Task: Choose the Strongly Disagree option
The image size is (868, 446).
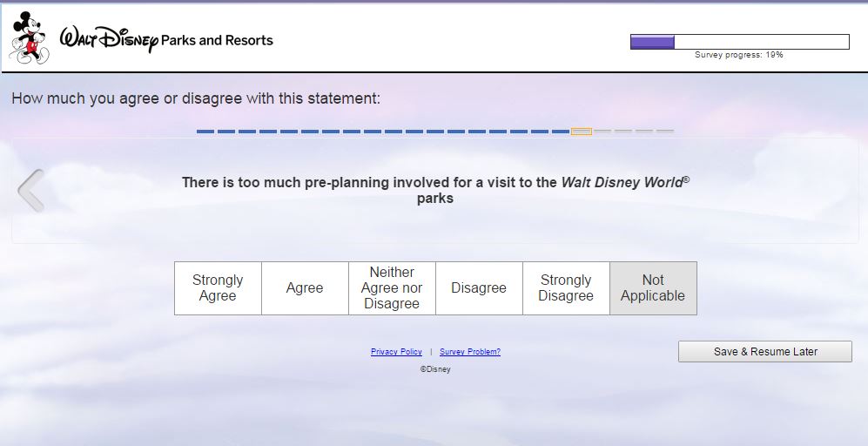Action: [566, 288]
